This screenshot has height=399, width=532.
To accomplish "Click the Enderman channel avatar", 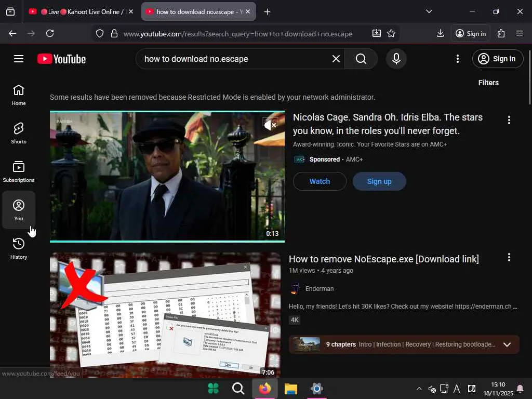I will 295,289.
